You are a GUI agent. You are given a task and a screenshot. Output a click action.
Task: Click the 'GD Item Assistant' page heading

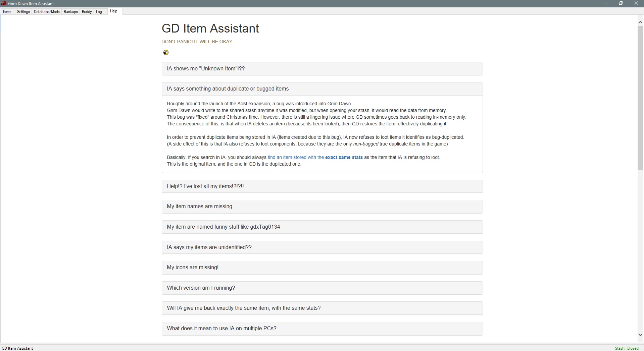coord(210,28)
